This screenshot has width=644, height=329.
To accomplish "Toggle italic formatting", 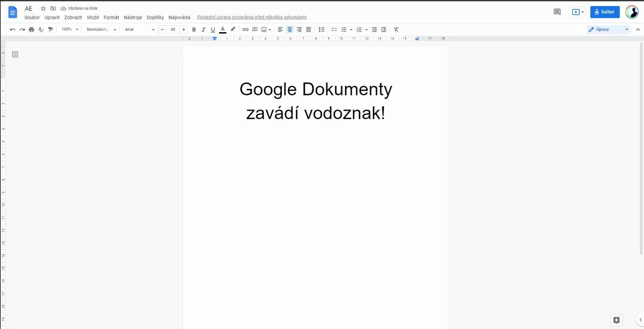I will [204, 30].
